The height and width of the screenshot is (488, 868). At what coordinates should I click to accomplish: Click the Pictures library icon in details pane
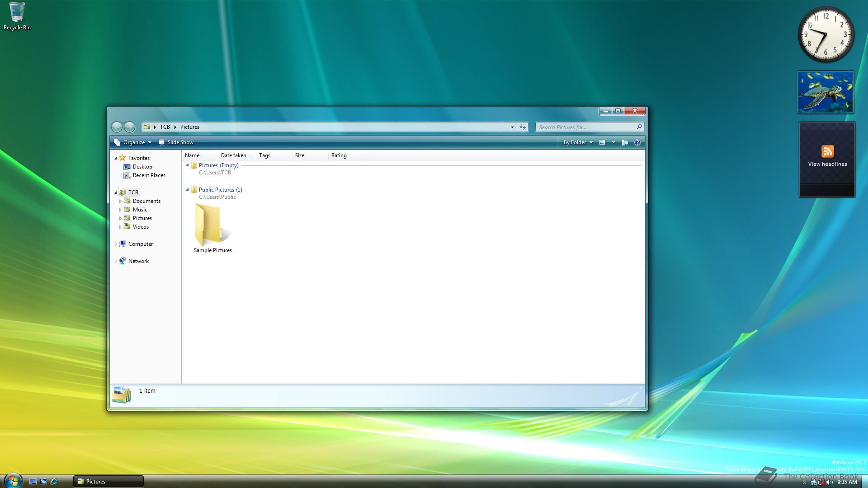tap(122, 395)
